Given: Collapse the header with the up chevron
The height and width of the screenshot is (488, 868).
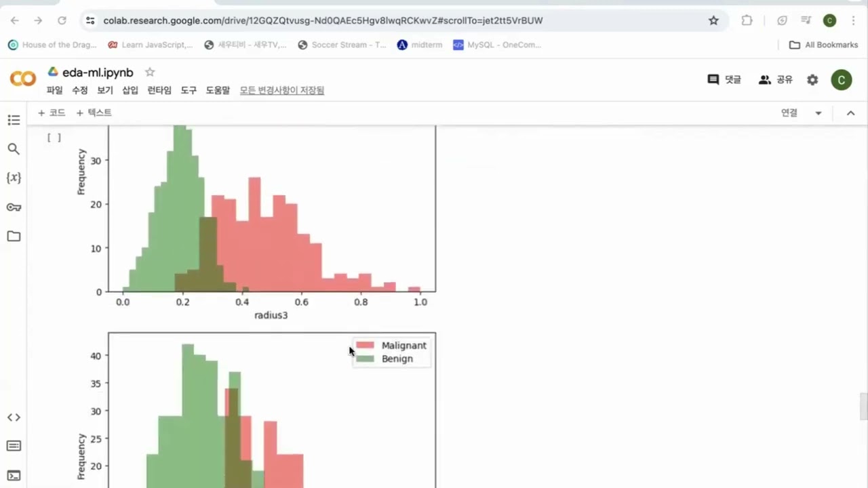Looking at the screenshot, I should click(x=850, y=113).
